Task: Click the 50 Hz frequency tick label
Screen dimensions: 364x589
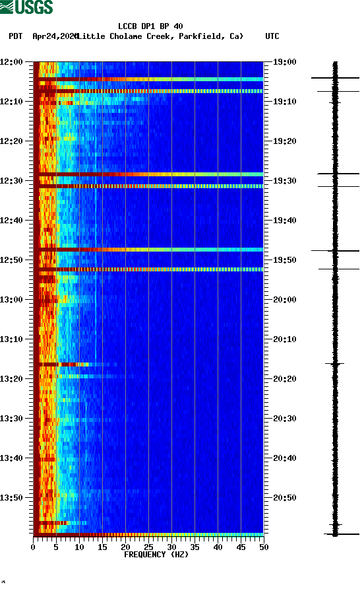Action: [x=264, y=547]
